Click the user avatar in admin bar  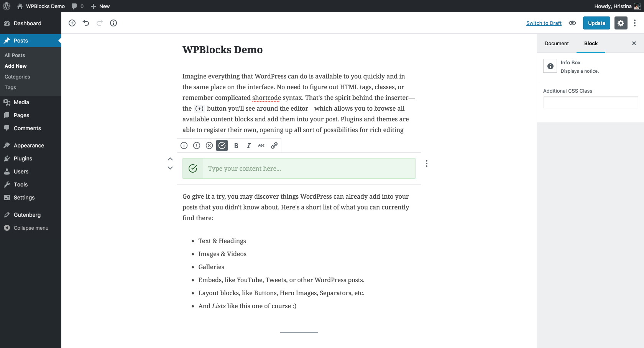637,6
